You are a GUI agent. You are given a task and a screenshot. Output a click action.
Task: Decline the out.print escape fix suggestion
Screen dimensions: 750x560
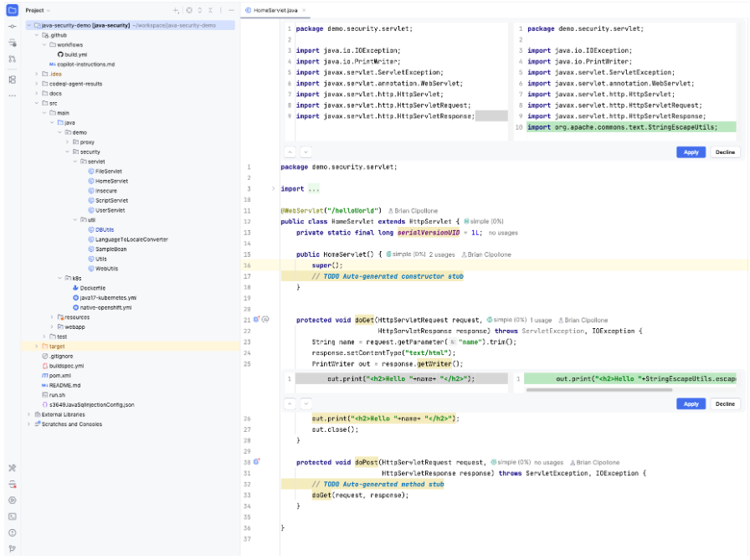(x=725, y=403)
